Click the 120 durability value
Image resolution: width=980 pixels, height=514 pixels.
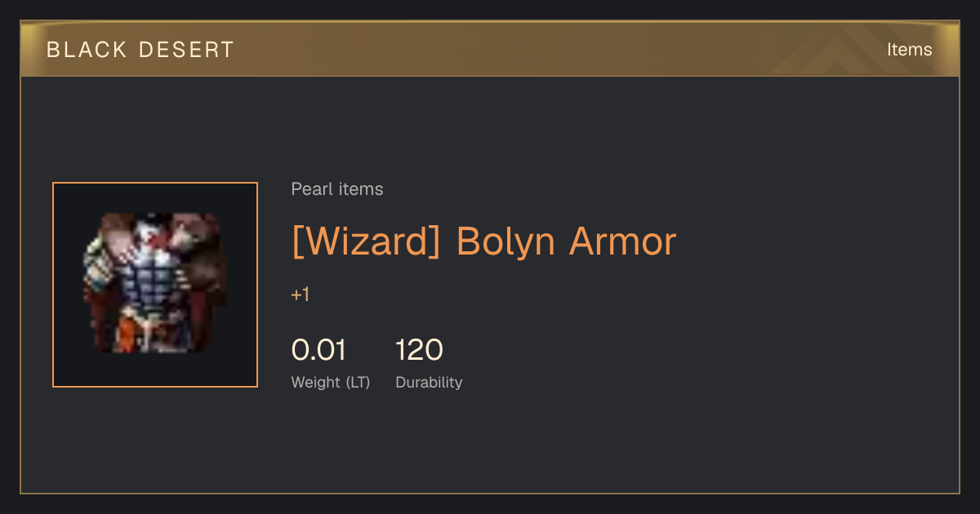pos(419,350)
